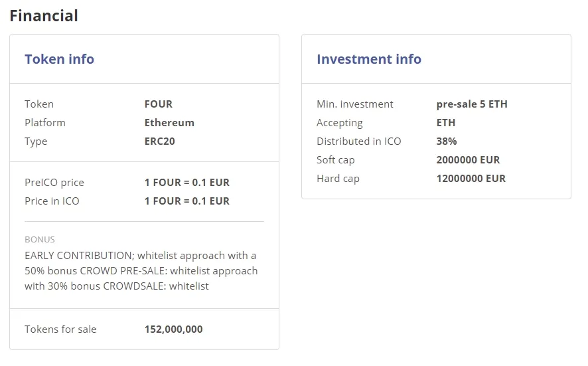Select the Token info card title
The height and width of the screenshot is (366, 588).
tap(59, 59)
